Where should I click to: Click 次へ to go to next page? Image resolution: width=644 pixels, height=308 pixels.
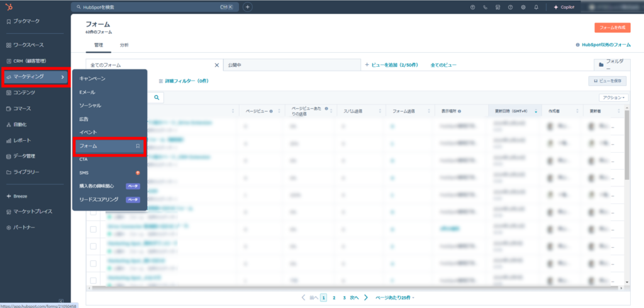point(358,298)
